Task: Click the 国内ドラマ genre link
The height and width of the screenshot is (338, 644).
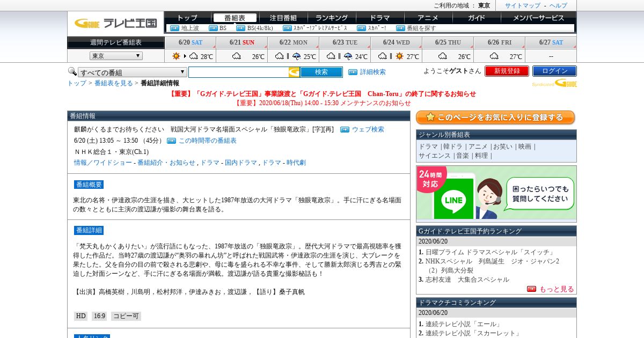Action: tap(241, 163)
